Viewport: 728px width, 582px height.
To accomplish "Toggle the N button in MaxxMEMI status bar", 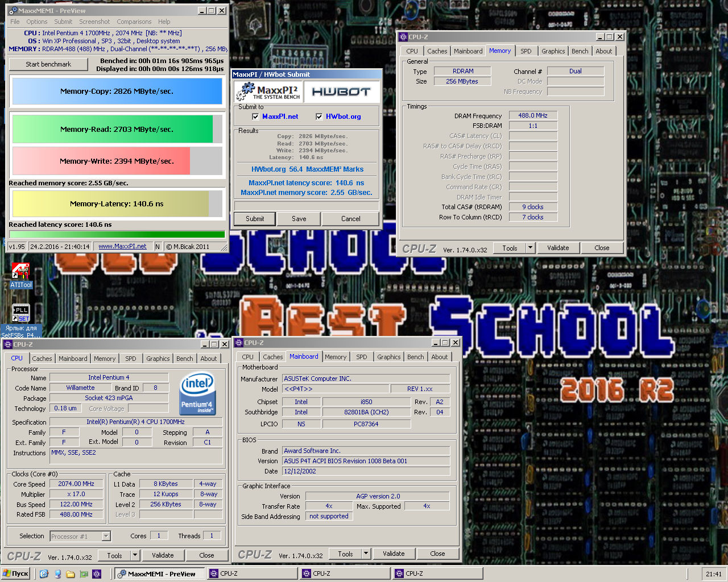I will pos(158,247).
